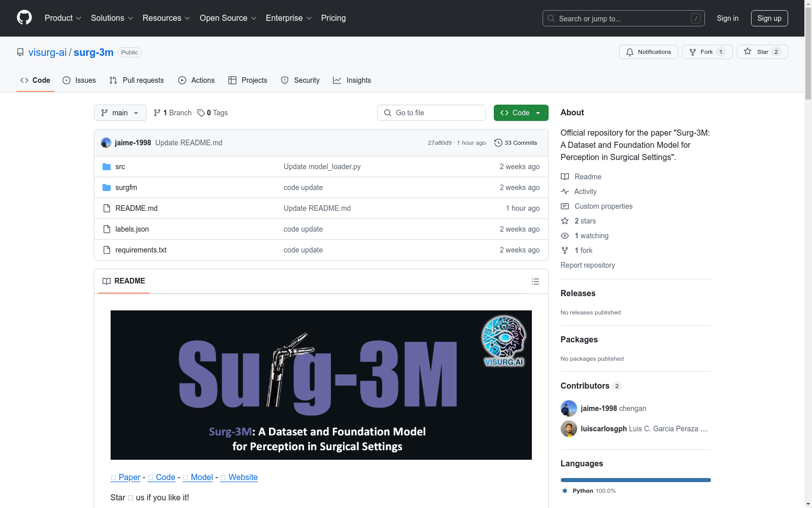Open the Model link in README

[198, 477]
